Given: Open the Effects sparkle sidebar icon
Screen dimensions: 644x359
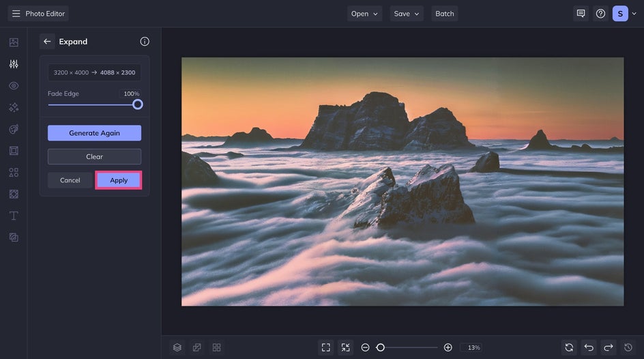Looking at the screenshot, I should 14,107.
